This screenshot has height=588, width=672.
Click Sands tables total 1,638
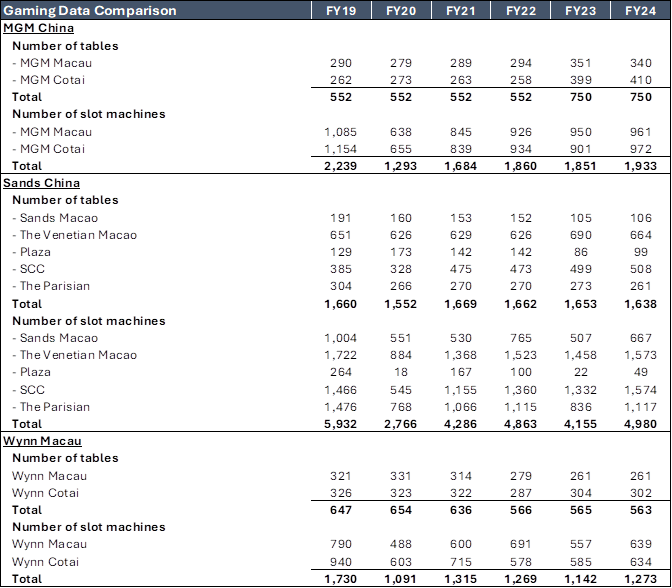pos(641,304)
